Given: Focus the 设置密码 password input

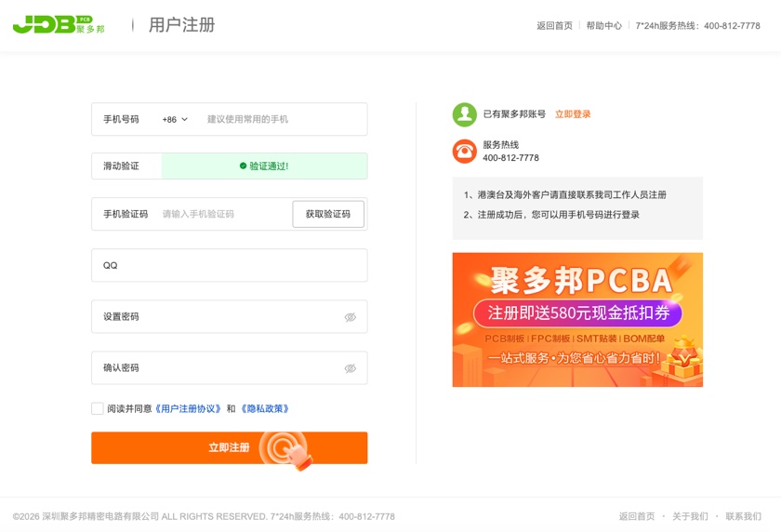Looking at the screenshot, I should click(x=229, y=317).
